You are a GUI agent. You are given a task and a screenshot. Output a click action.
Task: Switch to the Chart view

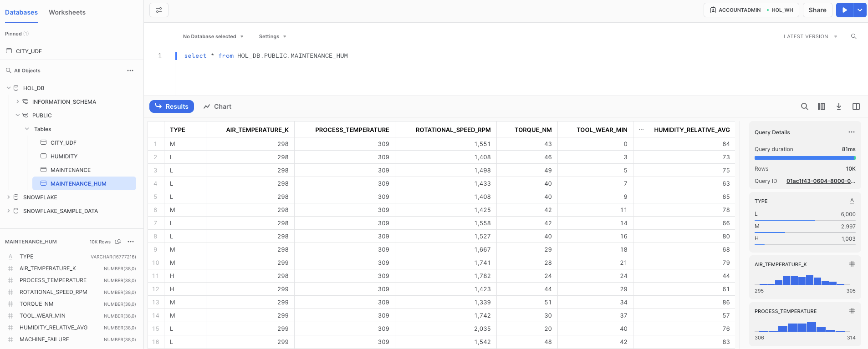coord(217,106)
